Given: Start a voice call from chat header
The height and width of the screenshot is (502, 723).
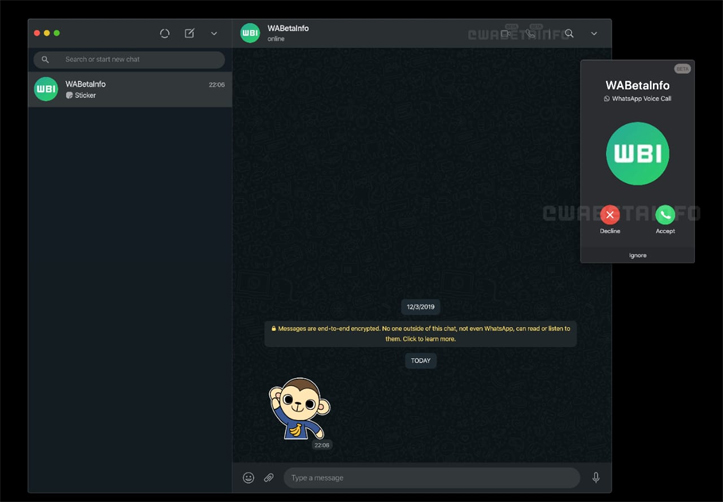Looking at the screenshot, I should (x=531, y=34).
